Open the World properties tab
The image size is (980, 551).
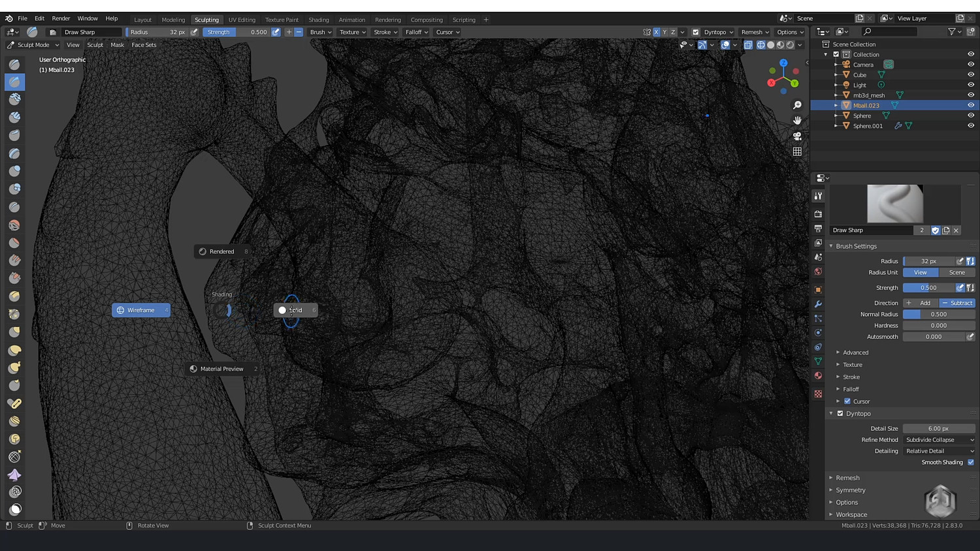818,272
